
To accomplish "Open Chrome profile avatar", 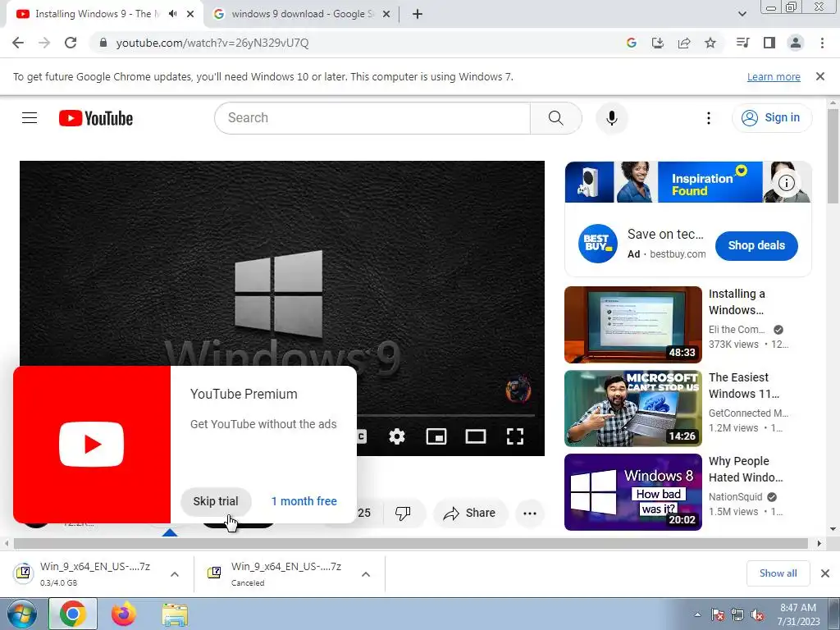I will 796,43.
